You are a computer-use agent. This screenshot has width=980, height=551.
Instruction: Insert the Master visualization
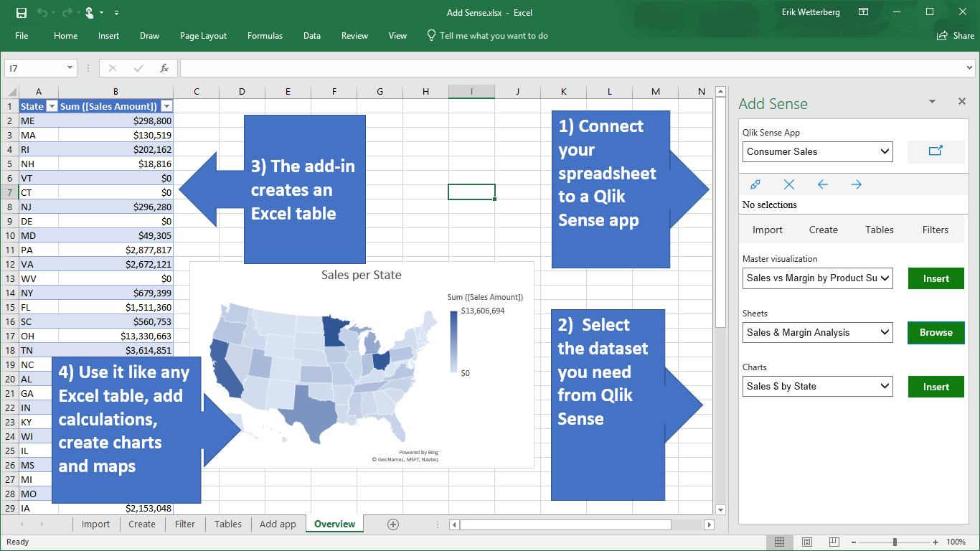coord(936,278)
